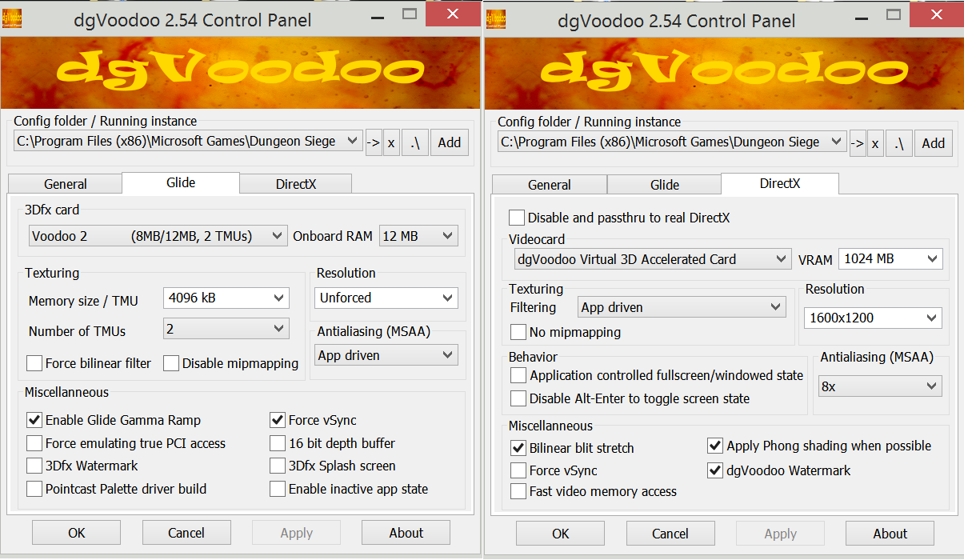Open the Filtering dropdown showing App driven
The width and height of the screenshot is (964, 560).
682,307
